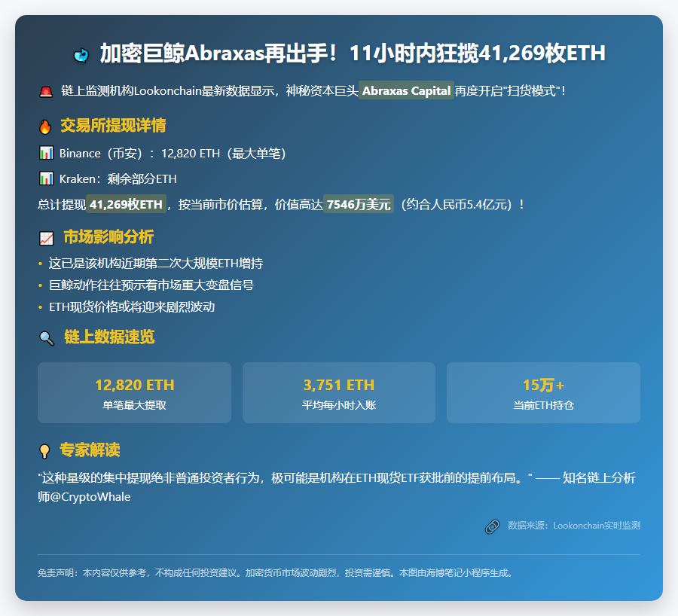The image size is (678, 616).
Task: Click the bullet ETH现货价格或将迎来剧烈波动
Action: click(x=132, y=307)
